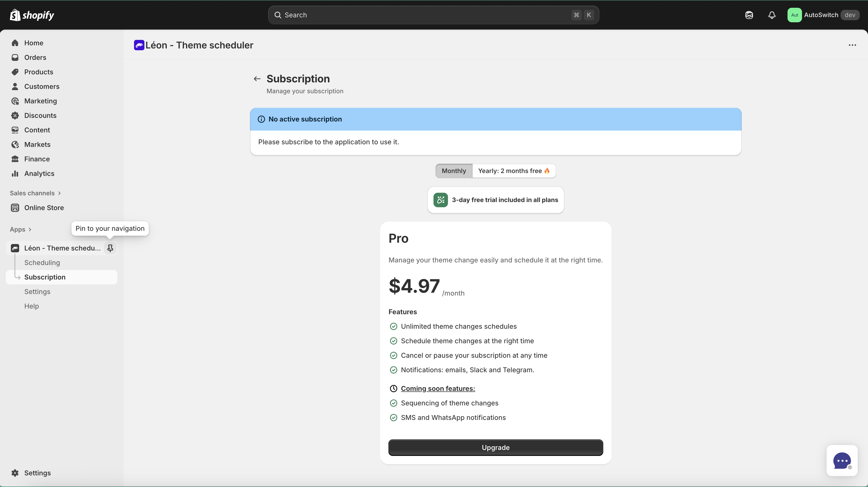The height and width of the screenshot is (487, 868).
Task: Select the Yearly: 2 months free plan
Action: coord(513,171)
